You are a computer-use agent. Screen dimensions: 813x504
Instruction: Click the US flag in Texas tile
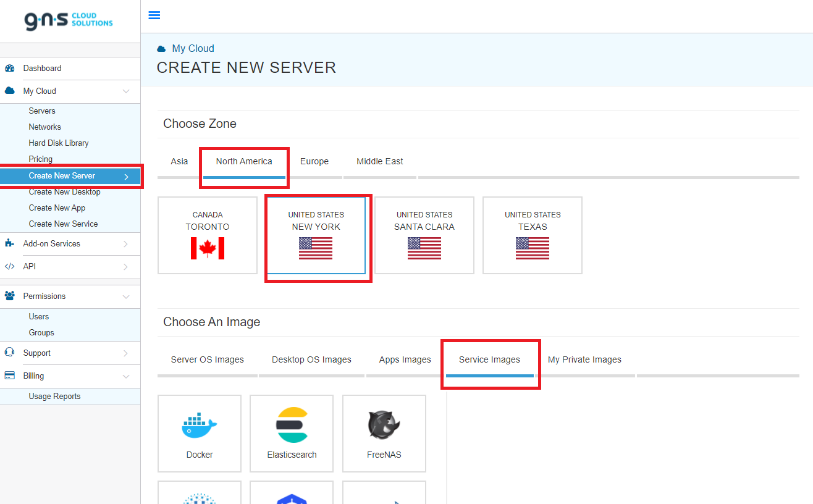pyautogui.click(x=533, y=248)
